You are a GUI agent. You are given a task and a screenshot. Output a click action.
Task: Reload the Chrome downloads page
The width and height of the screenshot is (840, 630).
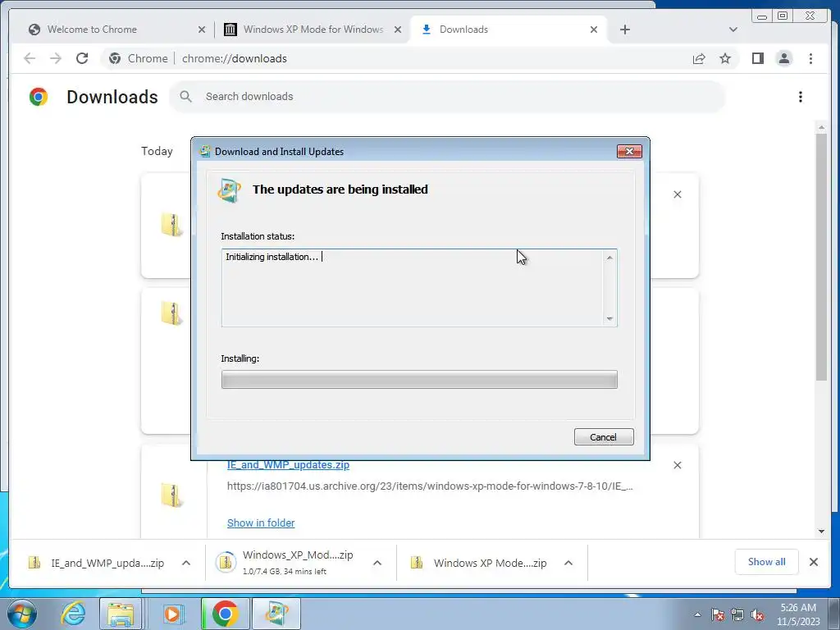pyautogui.click(x=82, y=58)
